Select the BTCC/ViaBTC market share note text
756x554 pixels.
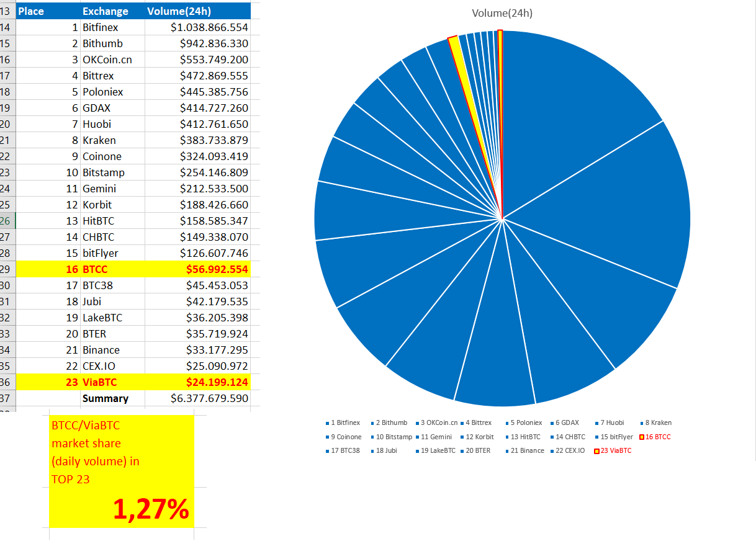pos(96,452)
